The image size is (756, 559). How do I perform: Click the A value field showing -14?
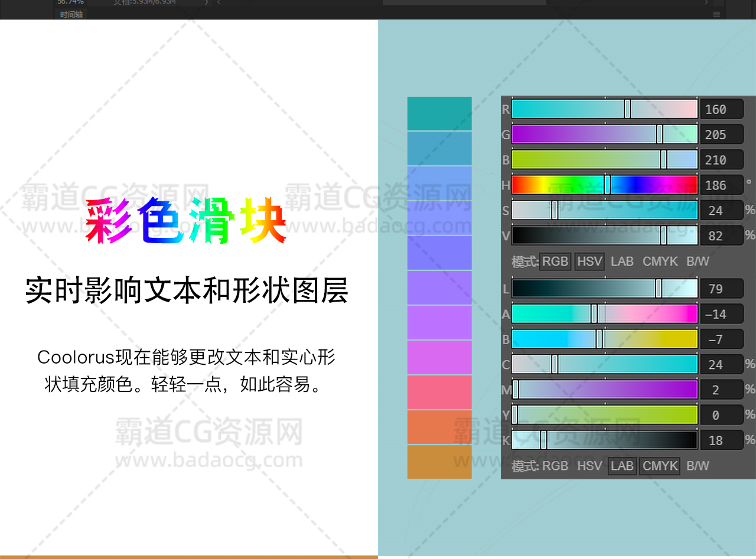tap(721, 314)
